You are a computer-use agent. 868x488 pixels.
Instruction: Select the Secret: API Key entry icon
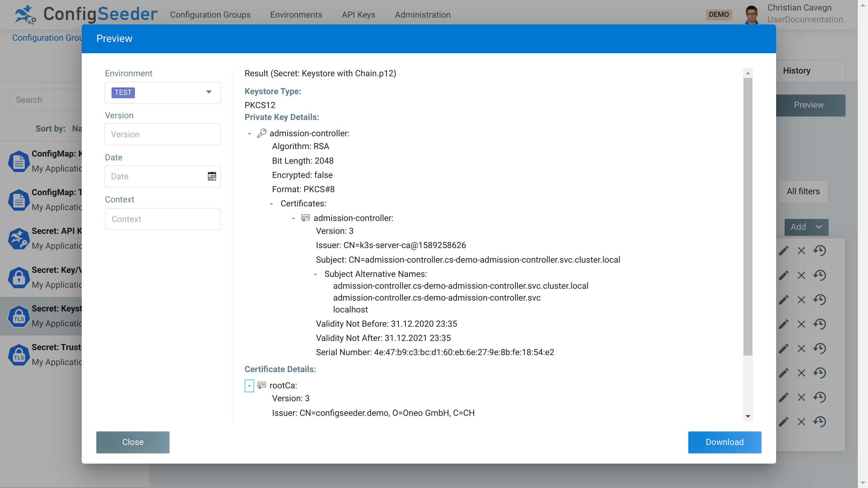pos(19,239)
